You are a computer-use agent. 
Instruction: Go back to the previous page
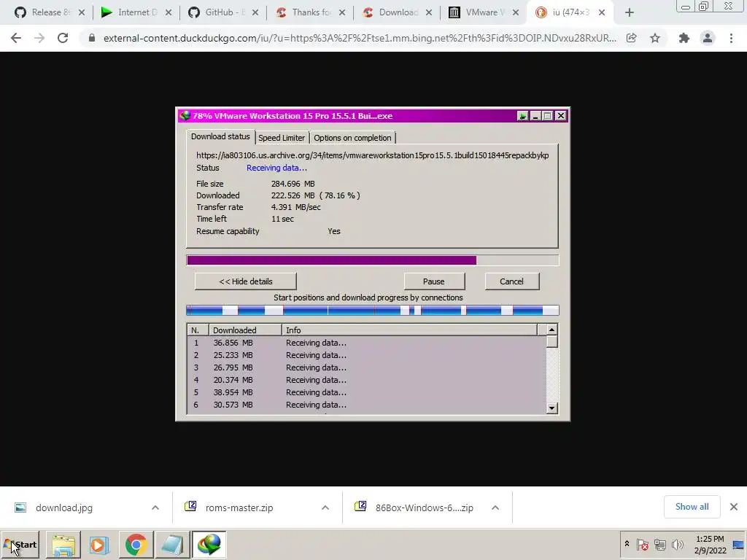pyautogui.click(x=16, y=38)
